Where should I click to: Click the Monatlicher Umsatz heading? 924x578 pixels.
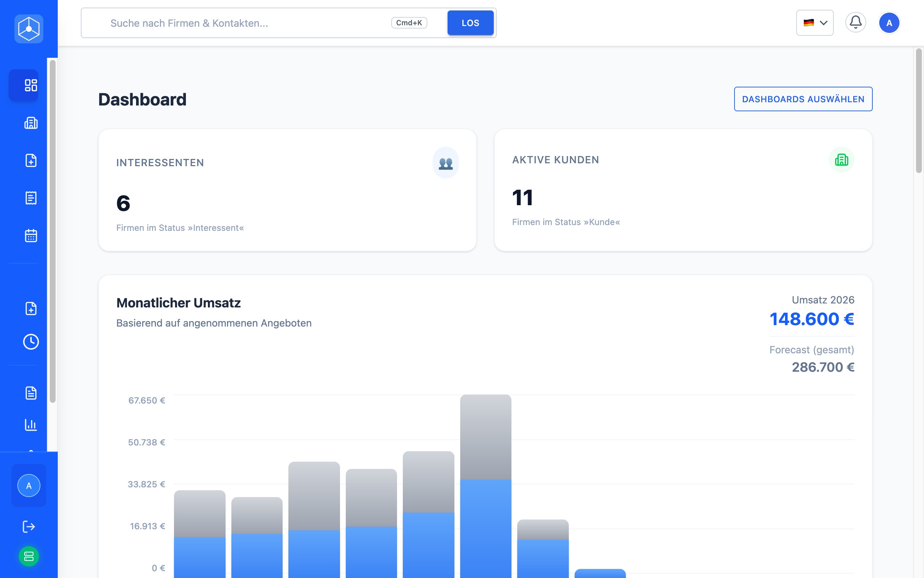click(178, 303)
